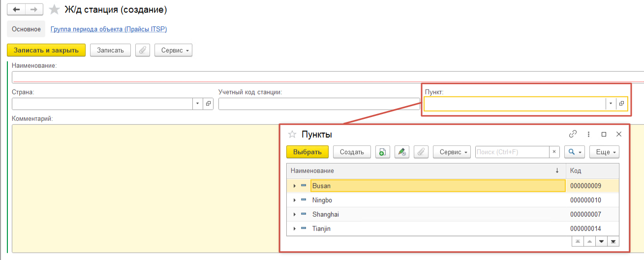Click the Выбрать button
644x260 pixels.
pos(307,152)
